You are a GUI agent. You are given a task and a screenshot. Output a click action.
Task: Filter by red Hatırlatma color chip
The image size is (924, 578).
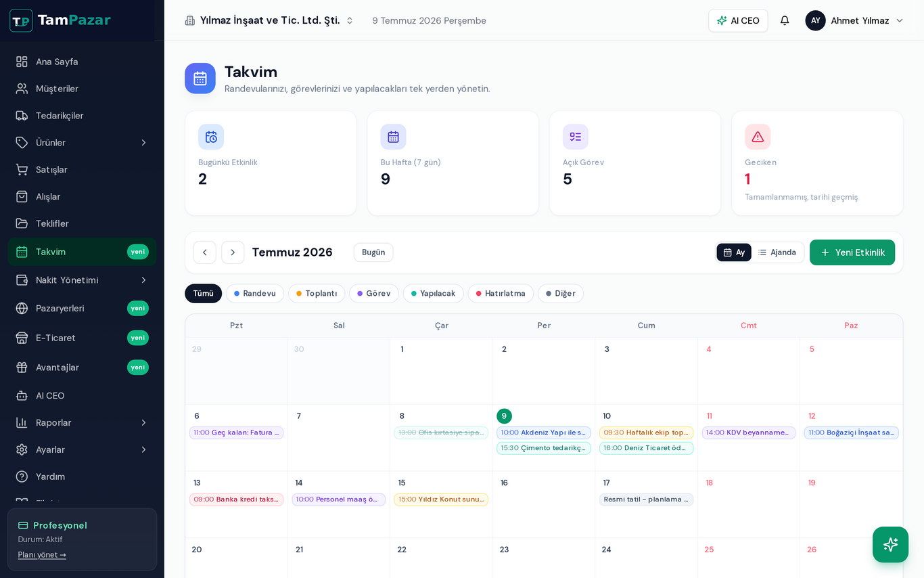[x=501, y=294]
